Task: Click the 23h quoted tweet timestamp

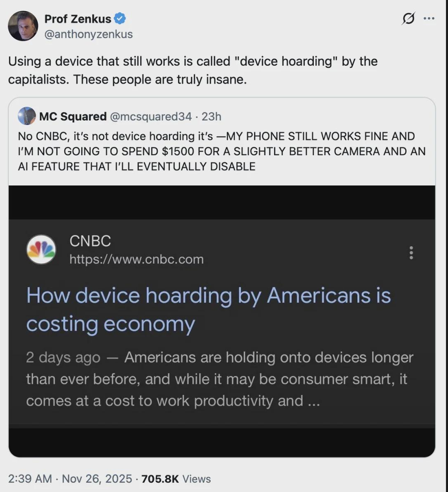Action: (x=211, y=116)
